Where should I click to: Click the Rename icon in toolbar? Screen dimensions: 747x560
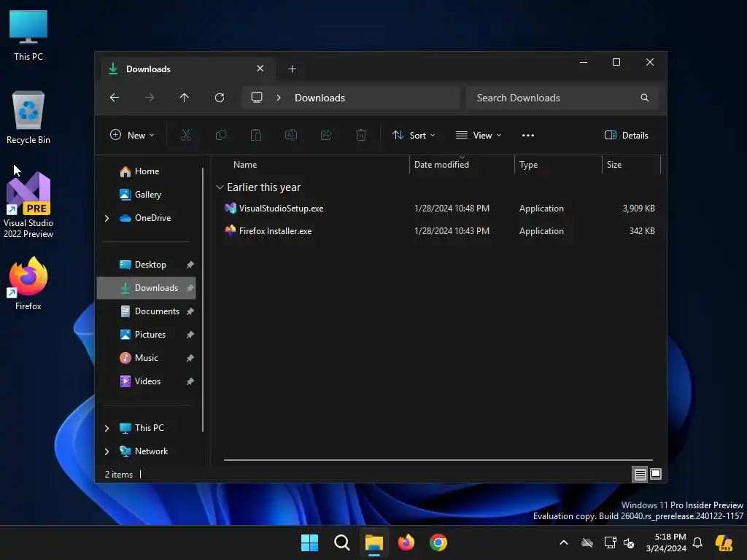tap(290, 135)
